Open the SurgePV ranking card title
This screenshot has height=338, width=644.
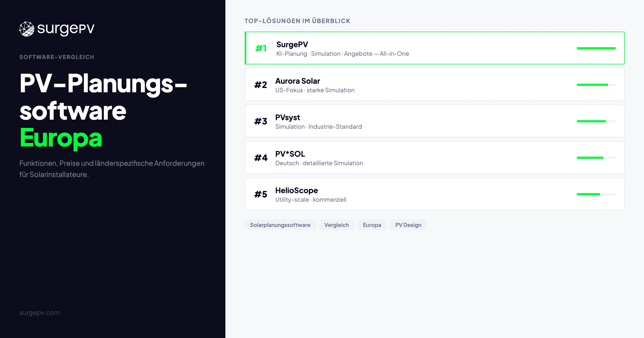tap(292, 45)
